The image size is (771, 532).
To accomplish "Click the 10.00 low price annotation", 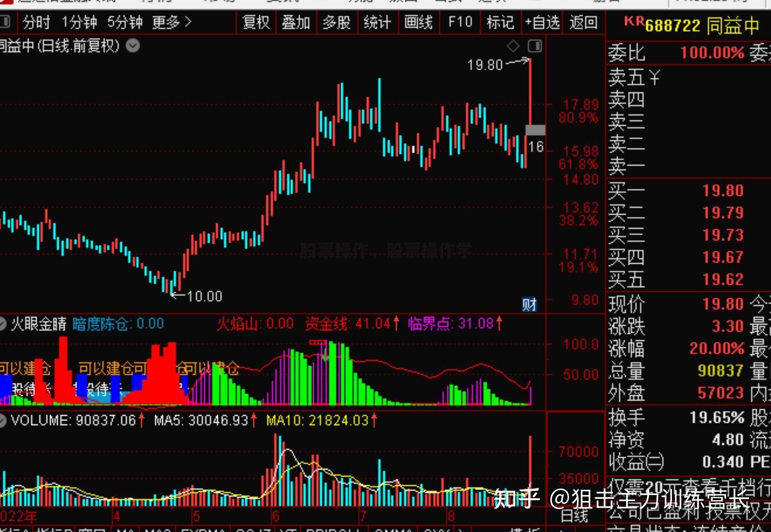I will point(204,296).
